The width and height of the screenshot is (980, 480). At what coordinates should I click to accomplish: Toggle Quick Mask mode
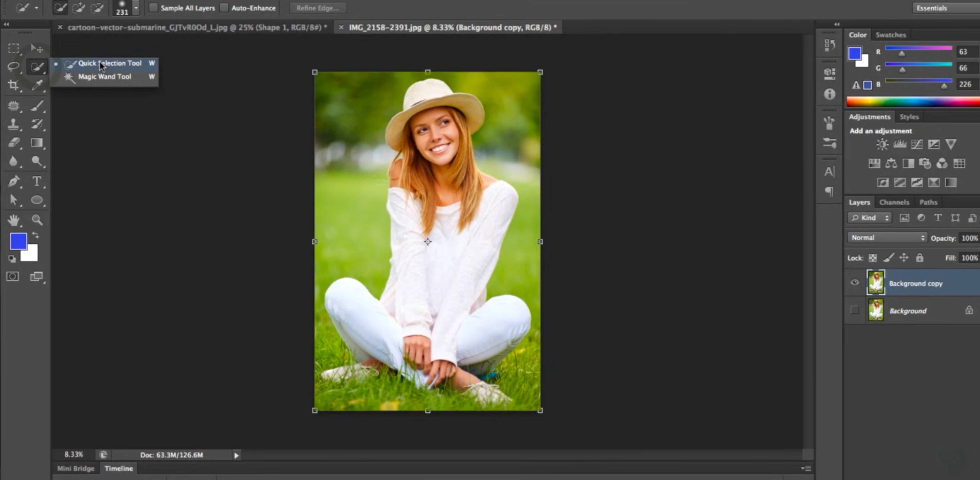pos(13,276)
